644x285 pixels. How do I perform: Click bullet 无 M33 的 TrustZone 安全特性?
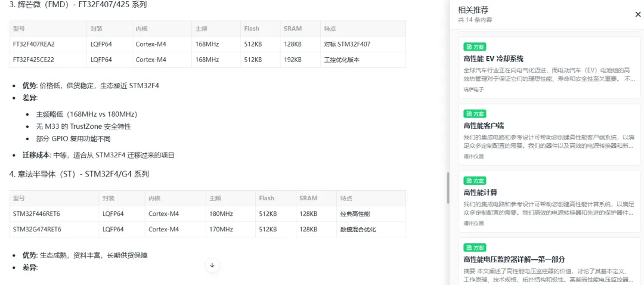84,126
